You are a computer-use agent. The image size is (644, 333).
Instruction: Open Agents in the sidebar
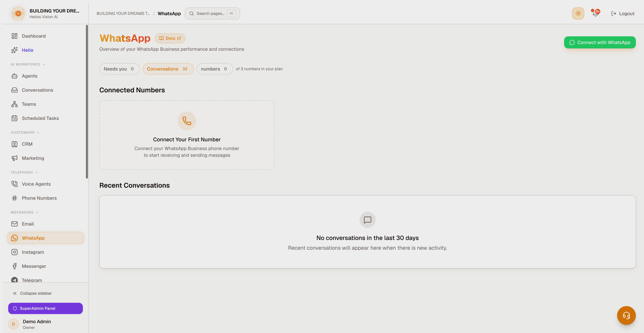coord(45,76)
